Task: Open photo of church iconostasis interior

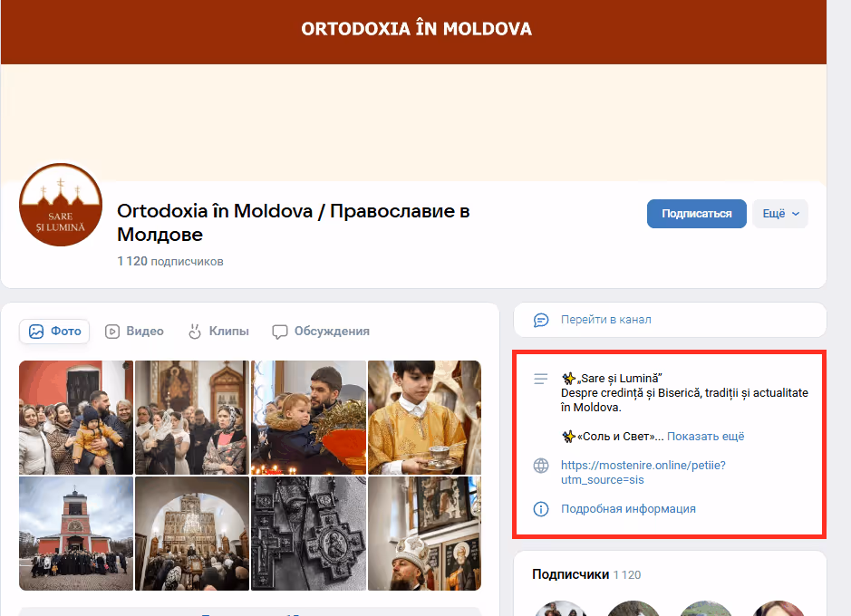Action: pos(192,534)
